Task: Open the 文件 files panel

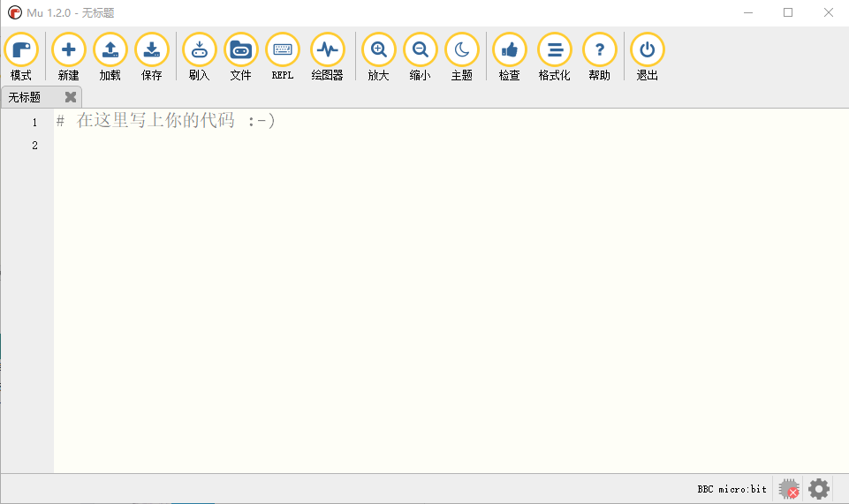Action: pyautogui.click(x=241, y=56)
